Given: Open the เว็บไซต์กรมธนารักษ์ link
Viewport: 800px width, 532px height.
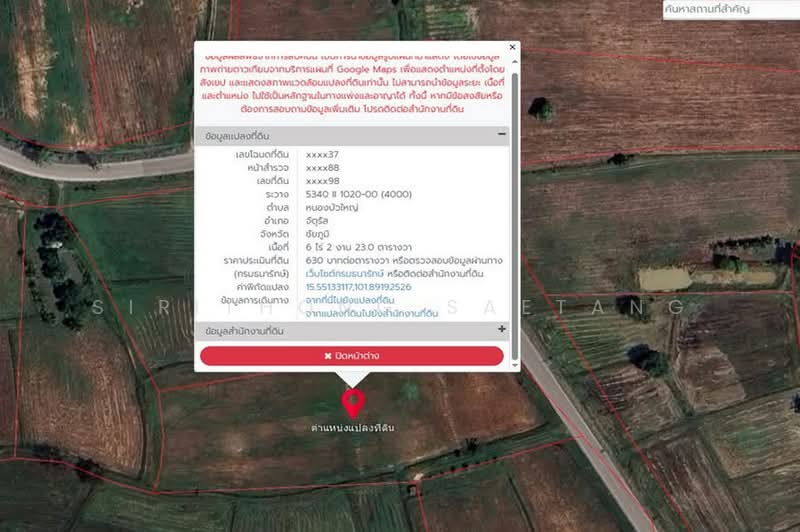Looking at the screenshot, I should coord(344,273).
